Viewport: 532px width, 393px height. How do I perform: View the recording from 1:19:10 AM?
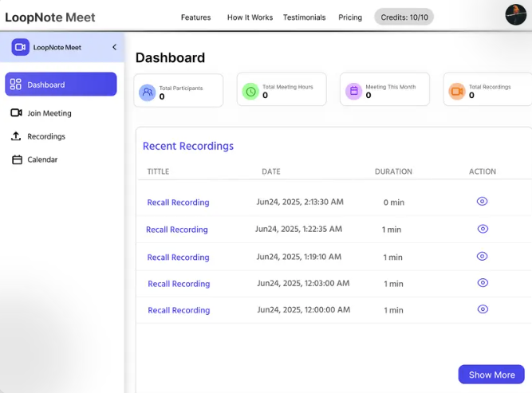click(482, 257)
